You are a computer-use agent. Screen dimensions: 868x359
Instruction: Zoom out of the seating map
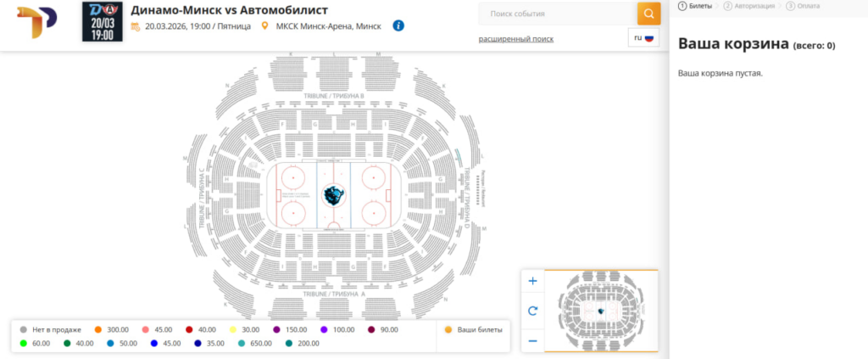[532, 340]
